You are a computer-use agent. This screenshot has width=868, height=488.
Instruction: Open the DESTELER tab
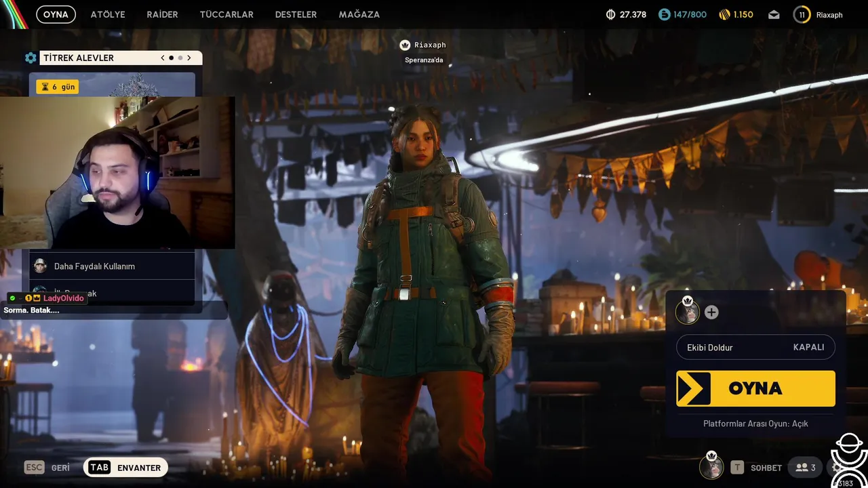point(296,14)
